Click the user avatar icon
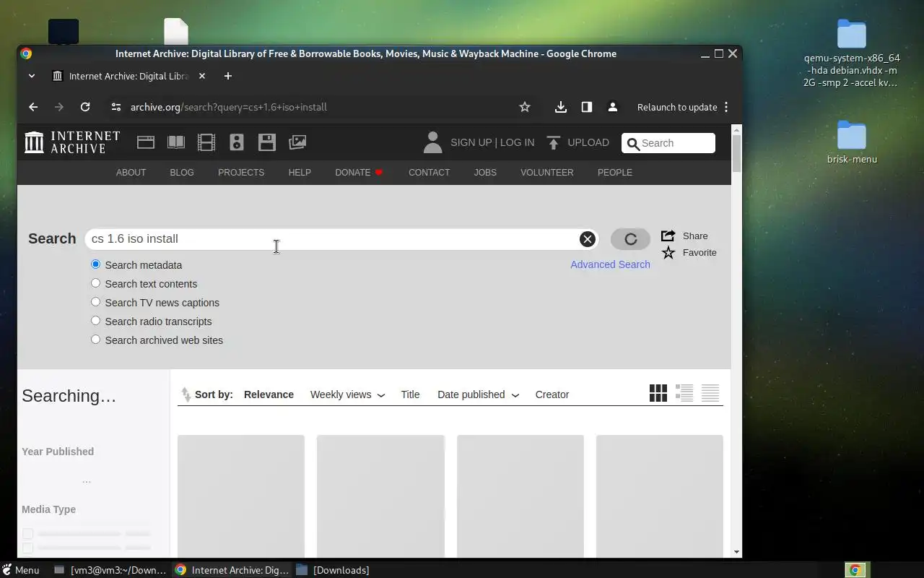 [x=432, y=142]
